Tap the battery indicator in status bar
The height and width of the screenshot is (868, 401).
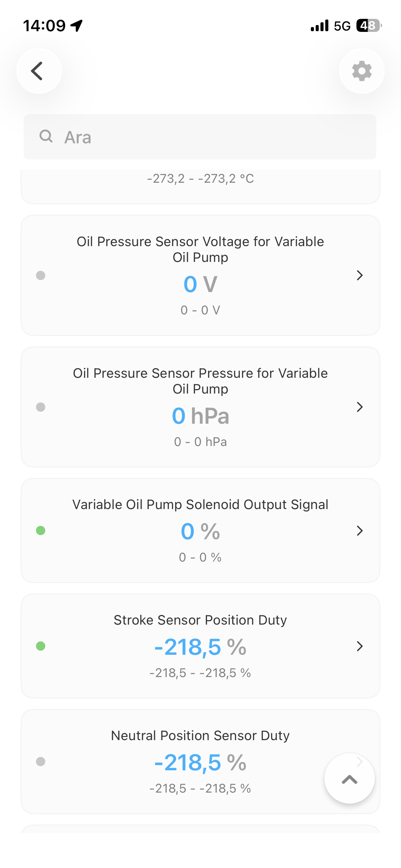pos(369,26)
